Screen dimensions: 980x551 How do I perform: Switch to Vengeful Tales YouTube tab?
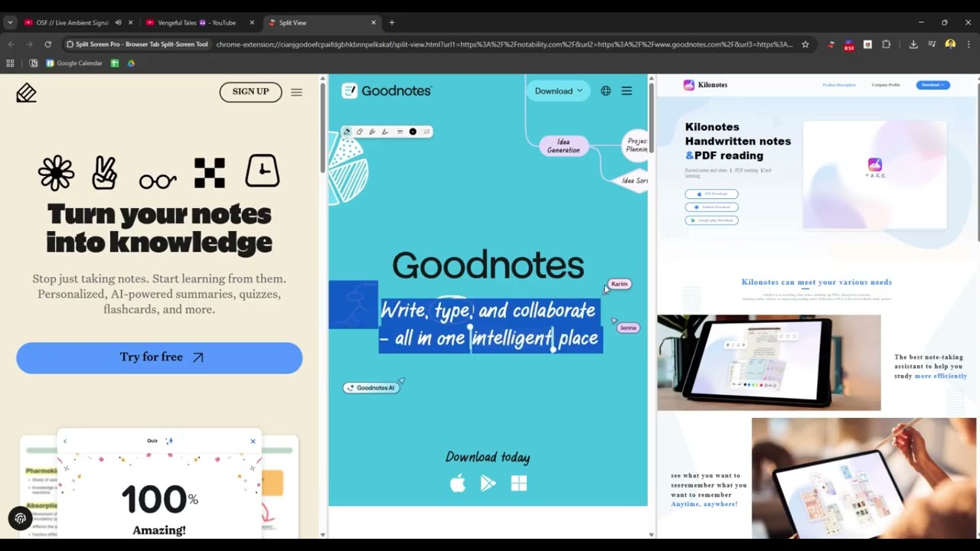tap(197, 23)
